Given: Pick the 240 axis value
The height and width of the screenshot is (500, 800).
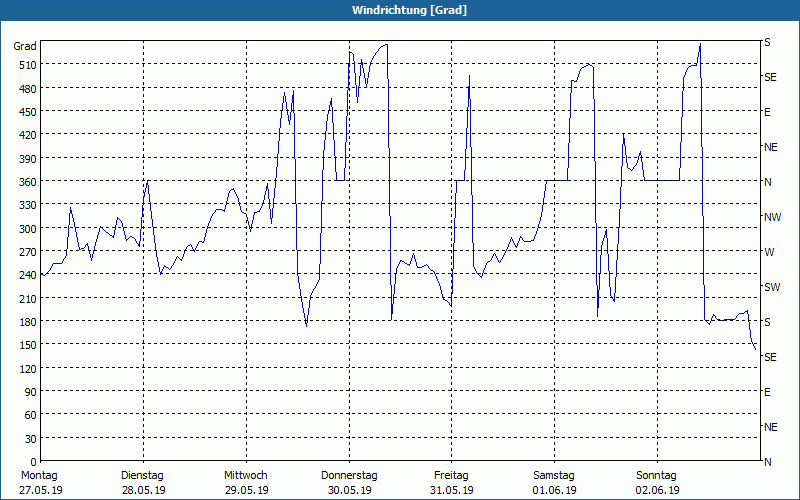Looking at the screenshot, I should coord(29,276).
